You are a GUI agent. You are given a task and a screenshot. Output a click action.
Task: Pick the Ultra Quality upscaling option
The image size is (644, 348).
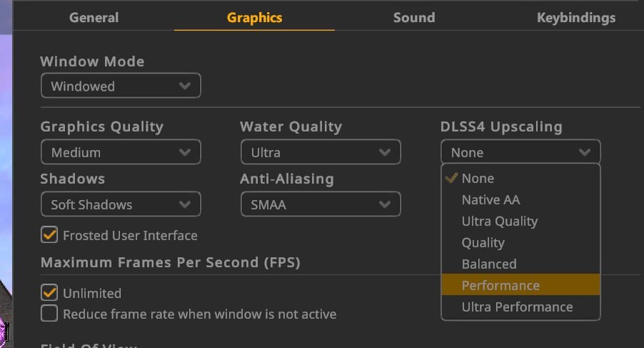(520, 221)
